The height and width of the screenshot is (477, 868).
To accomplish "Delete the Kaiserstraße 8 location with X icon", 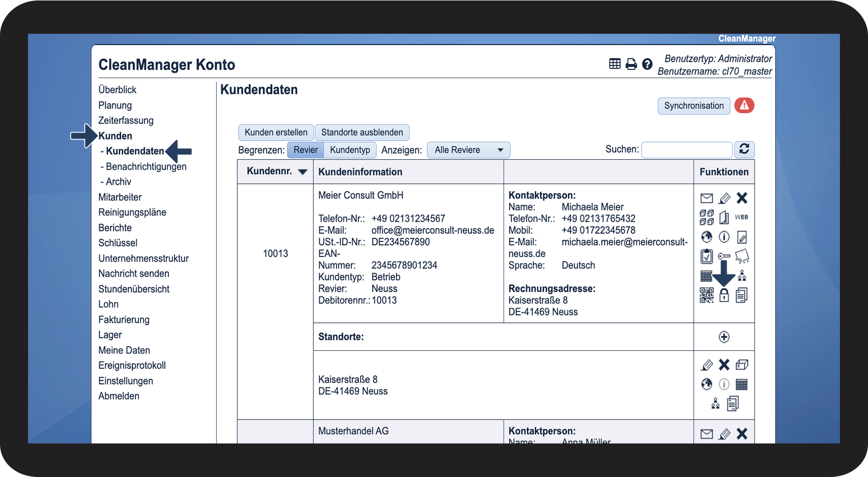I will [x=724, y=365].
